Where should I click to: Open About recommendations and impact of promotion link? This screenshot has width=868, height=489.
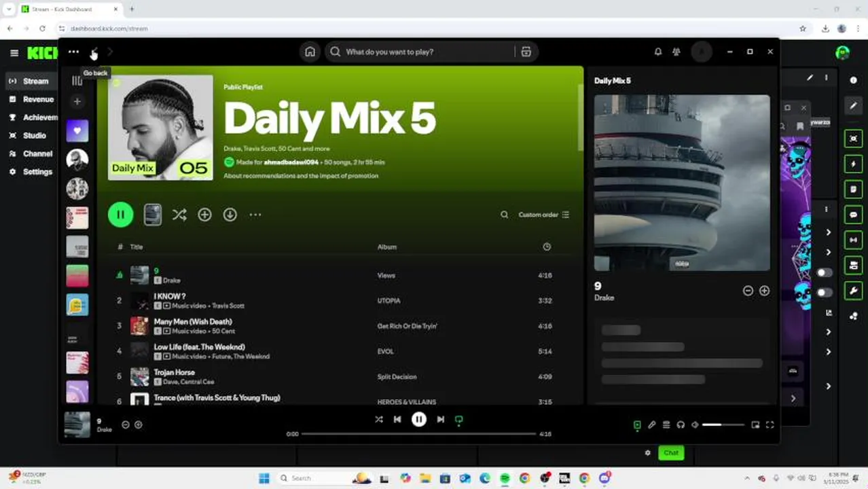pyautogui.click(x=301, y=176)
